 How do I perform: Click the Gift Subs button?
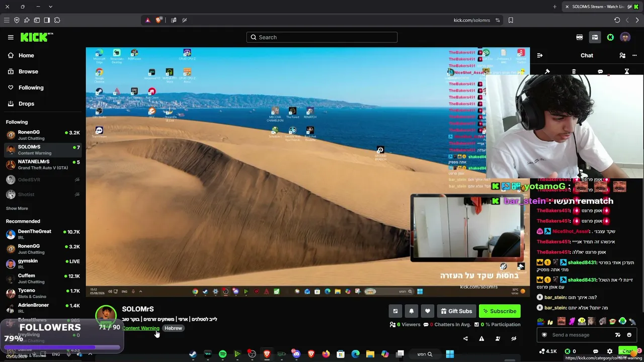[456, 311]
